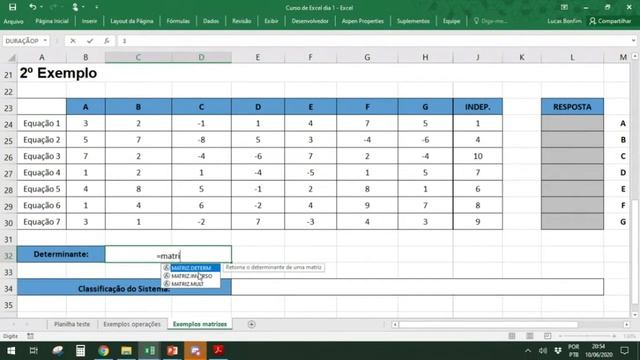
Task: Click the Classificação do Sistema label
Action: (124, 289)
